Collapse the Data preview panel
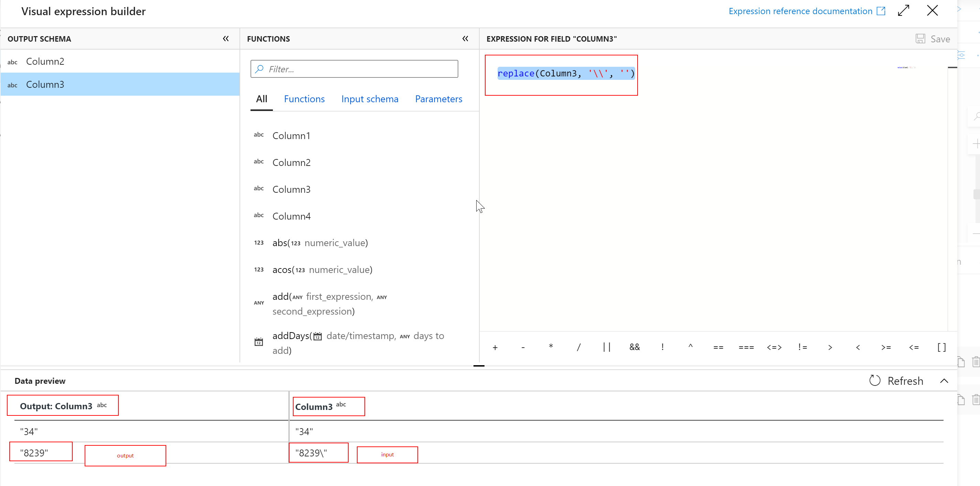Screen dimensions: 980x486 (x=944, y=381)
